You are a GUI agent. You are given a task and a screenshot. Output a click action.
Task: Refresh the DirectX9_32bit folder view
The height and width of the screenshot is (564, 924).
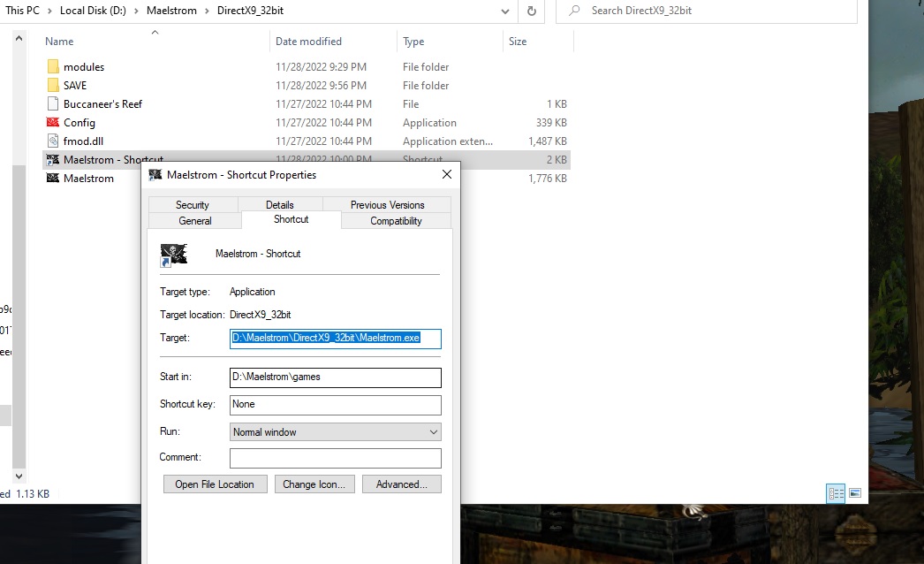(x=532, y=11)
